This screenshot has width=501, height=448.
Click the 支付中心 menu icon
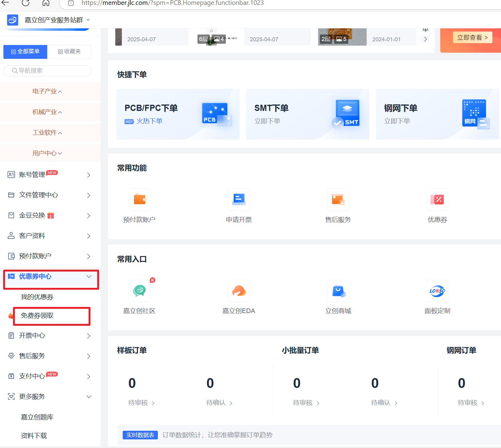(11, 376)
